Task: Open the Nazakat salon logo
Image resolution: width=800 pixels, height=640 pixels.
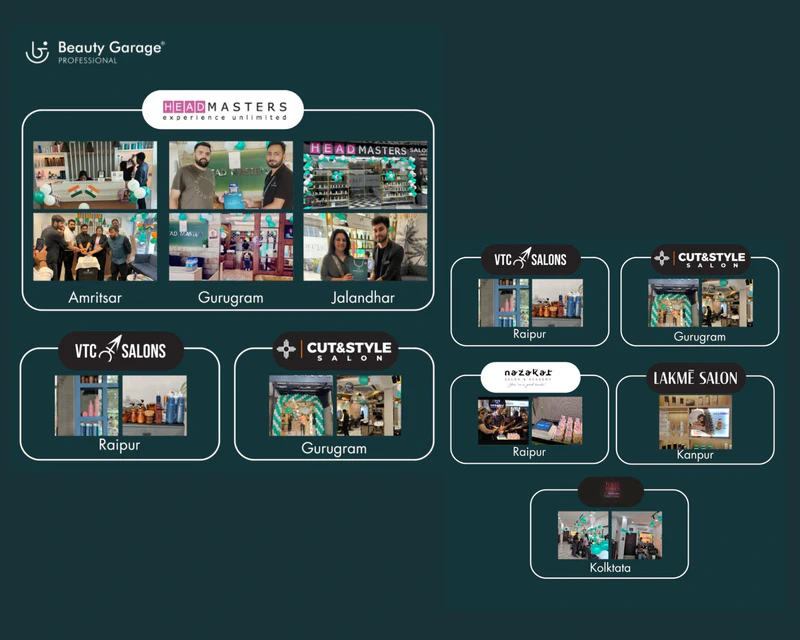Action: [x=530, y=377]
